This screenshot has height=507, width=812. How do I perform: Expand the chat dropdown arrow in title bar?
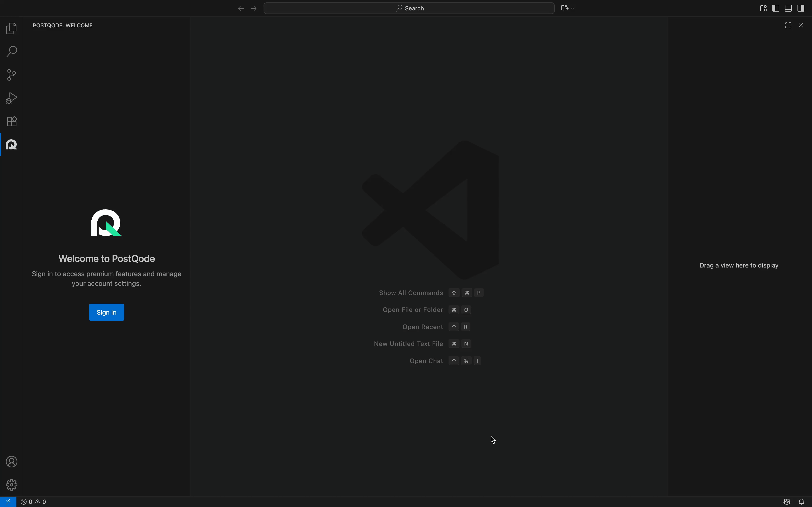click(x=573, y=8)
